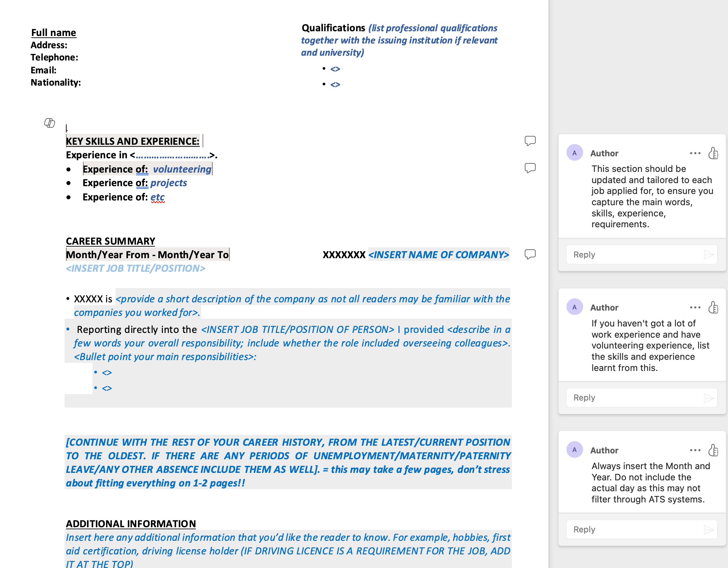Click Reply field under ATS systems comment
The width and height of the screenshot is (728, 568).
632,530
